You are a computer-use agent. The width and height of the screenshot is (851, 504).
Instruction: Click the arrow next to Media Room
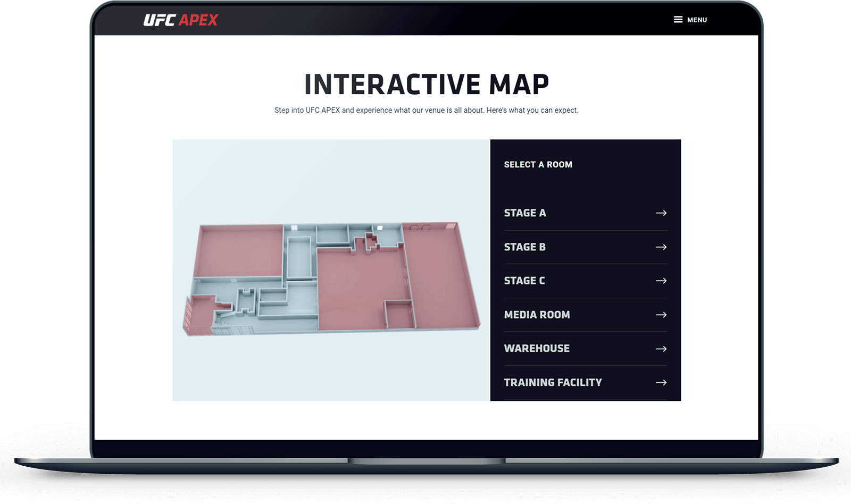click(661, 315)
